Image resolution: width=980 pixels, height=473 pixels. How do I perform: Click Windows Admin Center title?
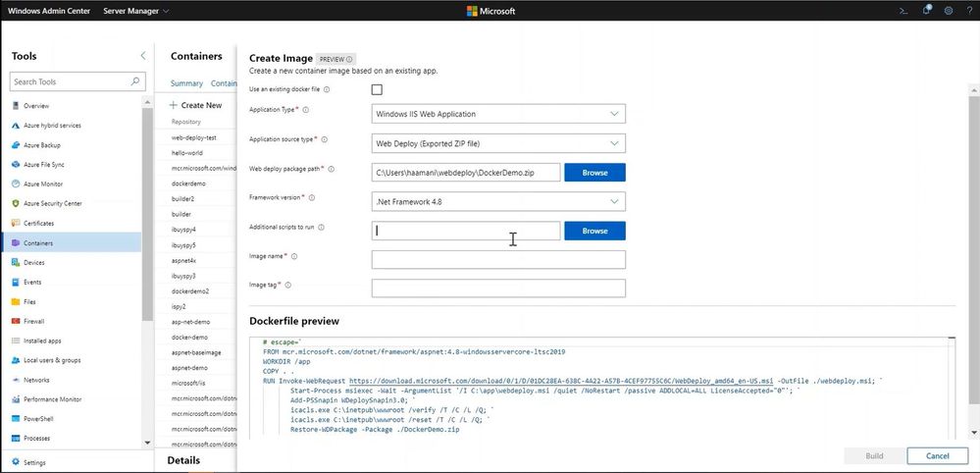point(49,11)
